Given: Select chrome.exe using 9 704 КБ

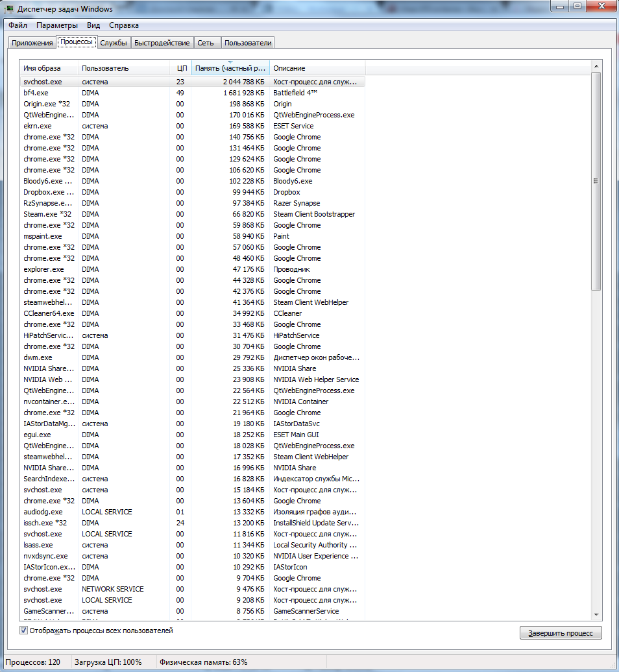Looking at the screenshot, I should 192,578.
